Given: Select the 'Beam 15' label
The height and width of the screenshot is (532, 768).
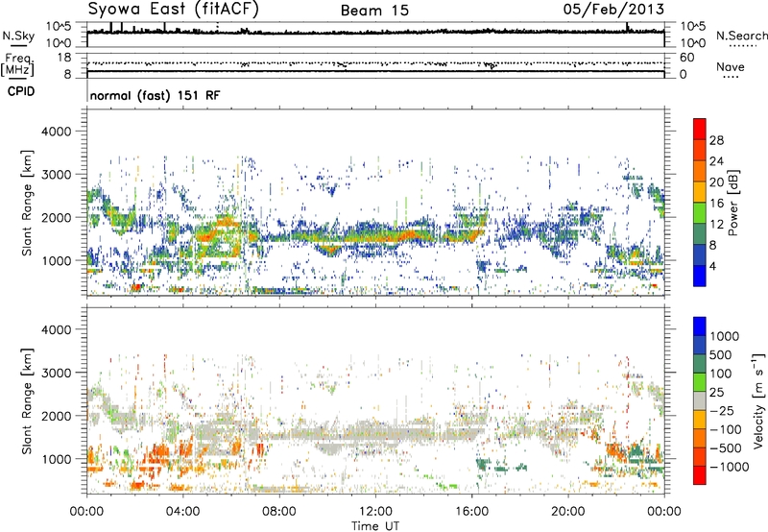Looking at the screenshot, I should coord(374,11).
